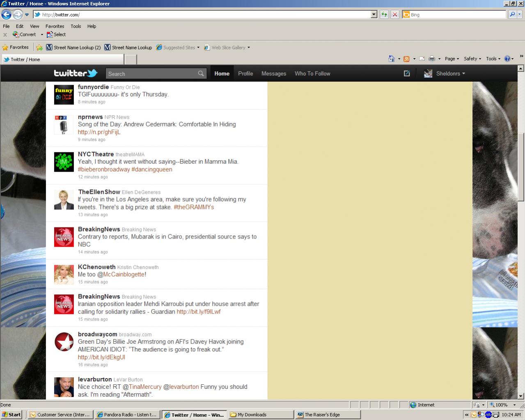Open Twitter Messages tab
Screen dimensions: 525x420
point(274,73)
